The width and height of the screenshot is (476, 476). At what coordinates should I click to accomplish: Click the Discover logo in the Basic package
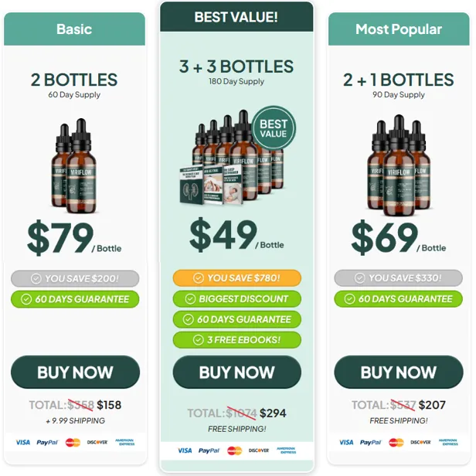click(x=97, y=442)
